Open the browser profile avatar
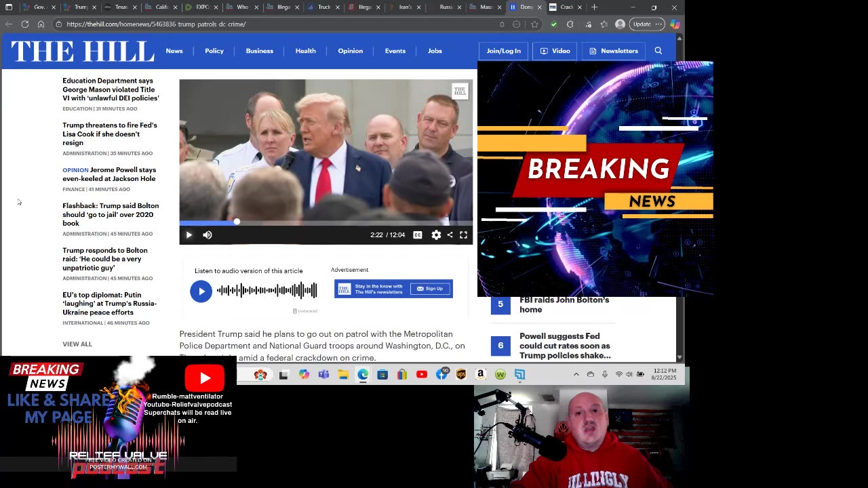868x488 pixels. (620, 24)
